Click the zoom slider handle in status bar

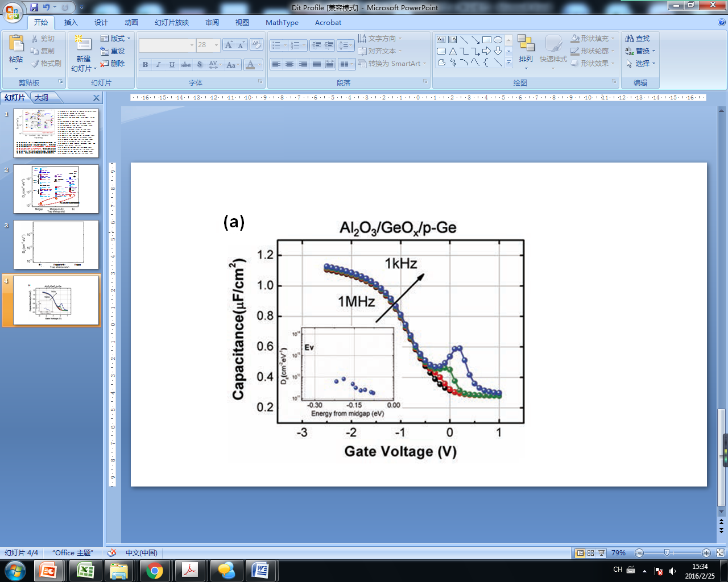[667, 553]
